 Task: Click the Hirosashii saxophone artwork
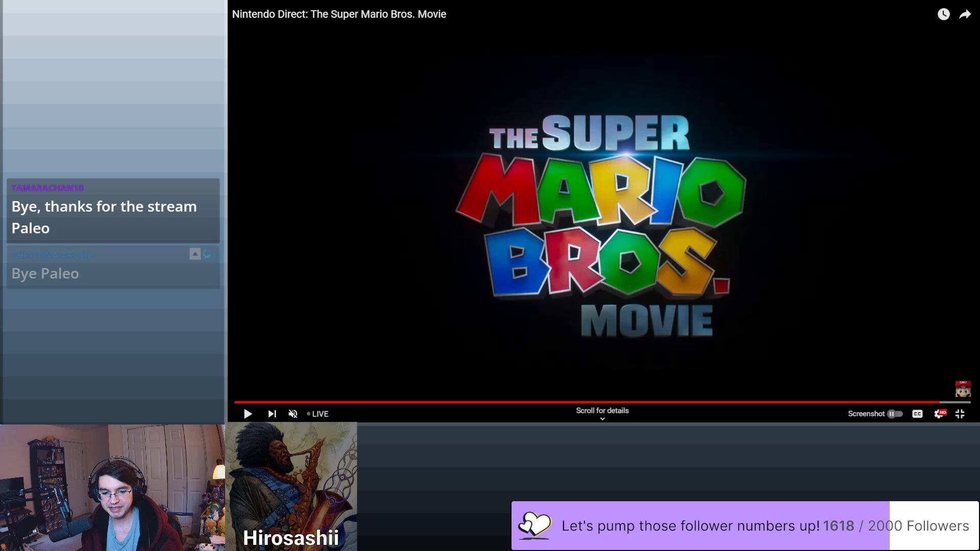(291, 480)
